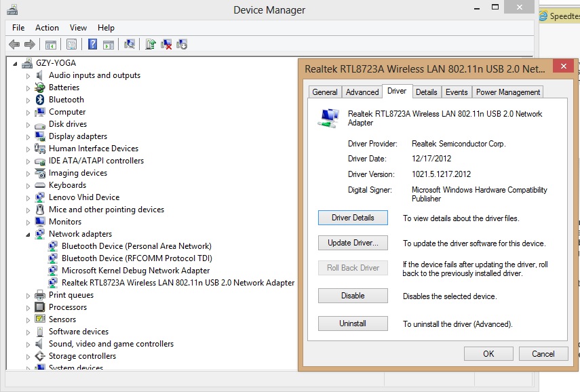This screenshot has height=392, width=580.
Task: Open the Power Management tab
Action: click(x=508, y=92)
